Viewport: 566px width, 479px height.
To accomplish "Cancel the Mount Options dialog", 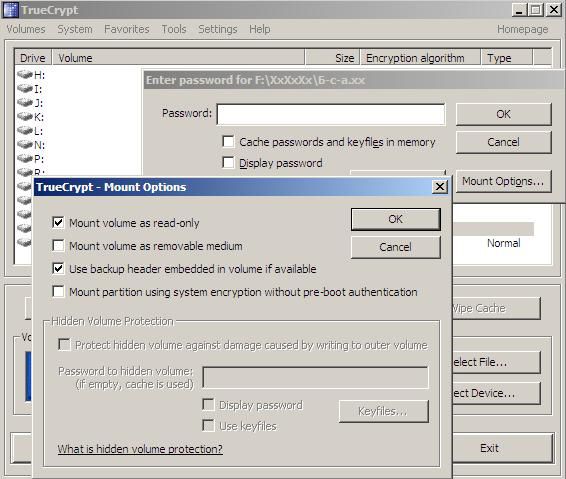I will click(x=396, y=247).
